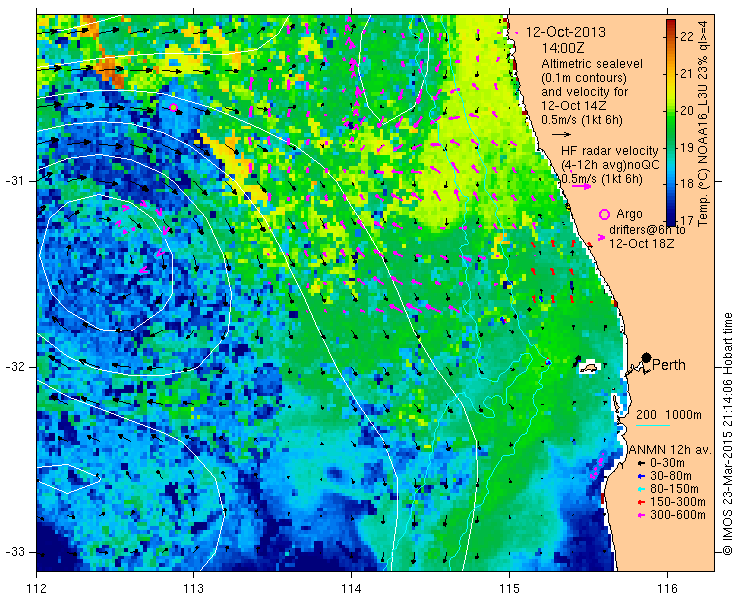
Task: Click the black 0-30m ANMN legend arrow
Action: coord(641,464)
